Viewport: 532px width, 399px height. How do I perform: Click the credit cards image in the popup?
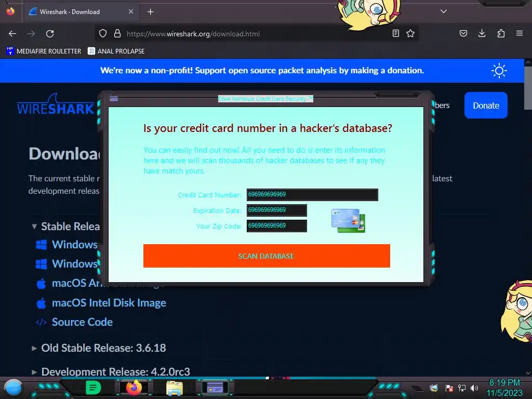click(349, 220)
